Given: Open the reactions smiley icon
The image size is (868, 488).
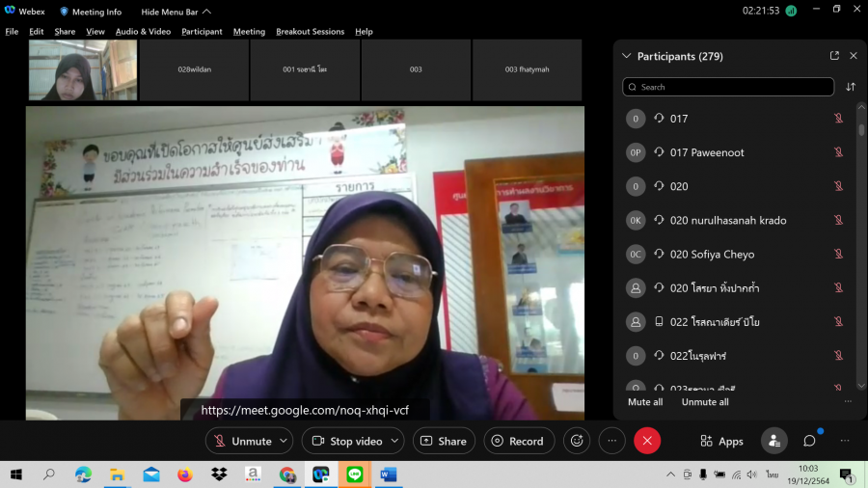Looking at the screenshot, I should [x=577, y=441].
